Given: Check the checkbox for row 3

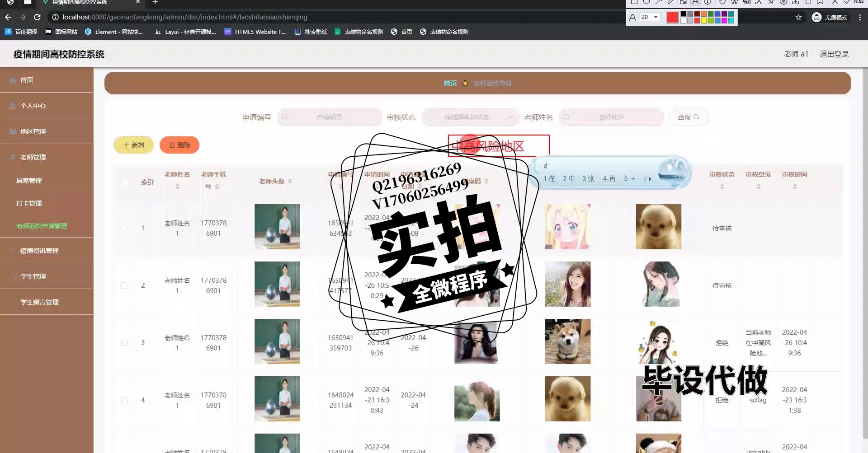Looking at the screenshot, I should click(124, 343).
